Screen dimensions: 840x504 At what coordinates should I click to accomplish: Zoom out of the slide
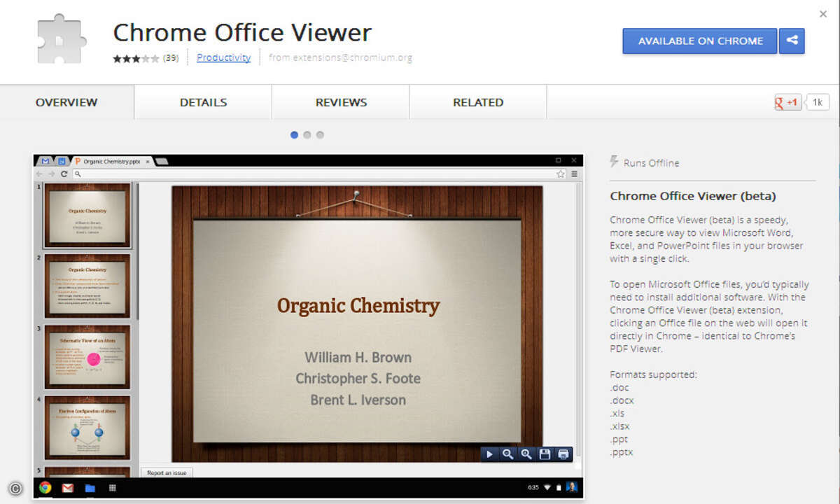click(508, 454)
